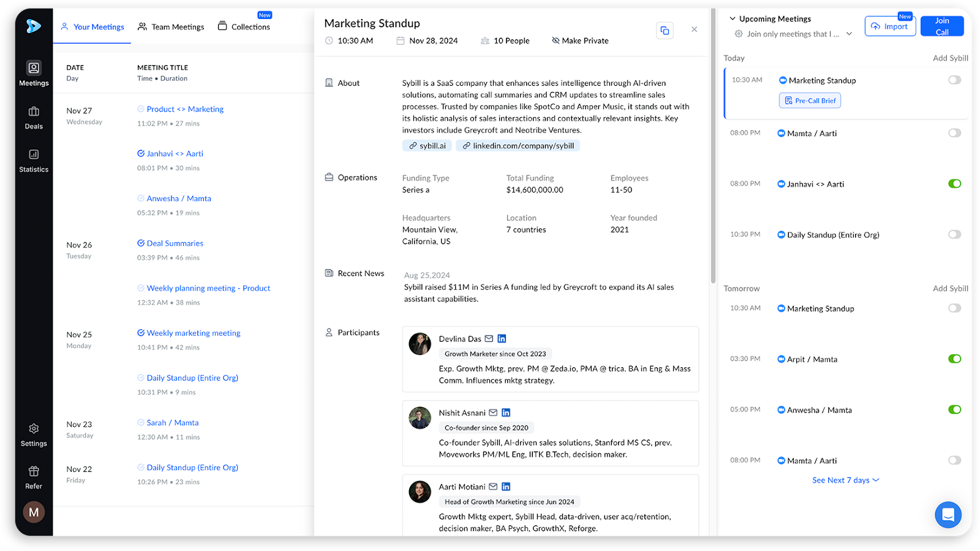Collapse the Upcoming Meetings section
This screenshot has width=980, height=551.
pyautogui.click(x=733, y=19)
